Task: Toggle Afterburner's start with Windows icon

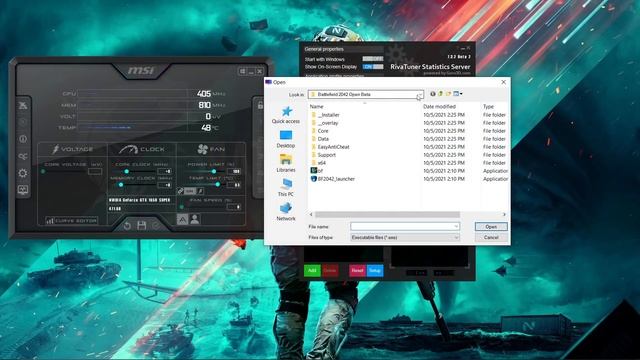Action: pos(242,71)
